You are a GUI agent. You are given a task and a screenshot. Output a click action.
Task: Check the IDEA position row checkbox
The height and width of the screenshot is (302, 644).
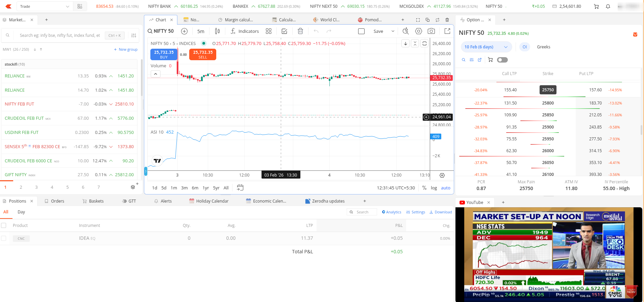click(4, 238)
